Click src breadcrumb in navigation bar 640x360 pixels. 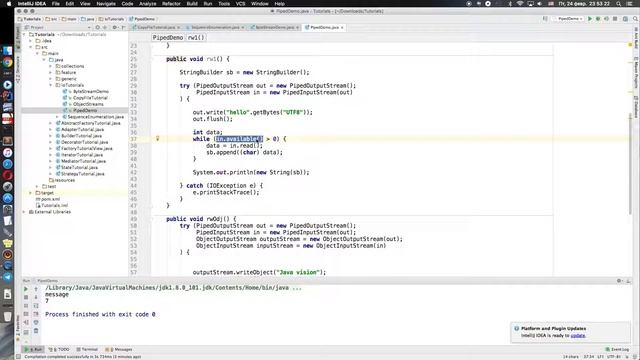pyautogui.click(x=51, y=19)
